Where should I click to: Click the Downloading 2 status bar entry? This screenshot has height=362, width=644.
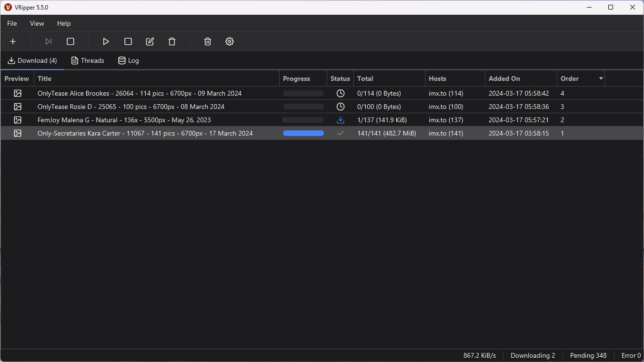pos(533,355)
